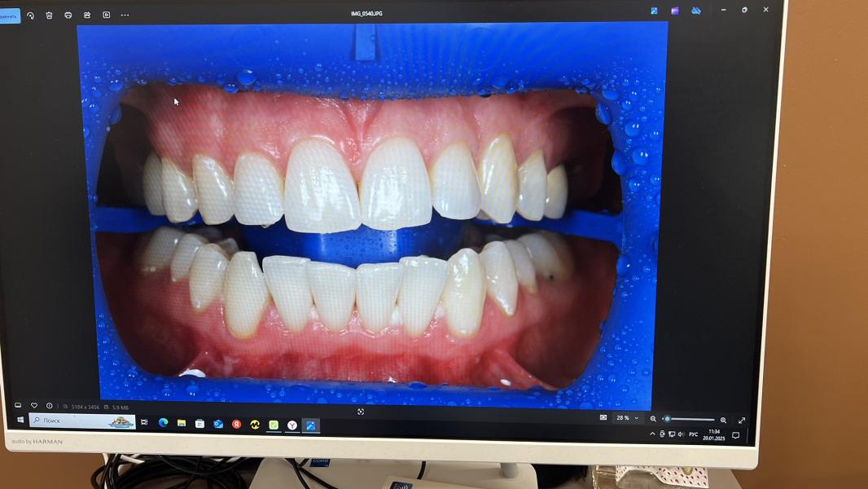Screen dimensions: 868x489
Task: Expand the system tray hidden icons chevron
Action: click(652, 434)
